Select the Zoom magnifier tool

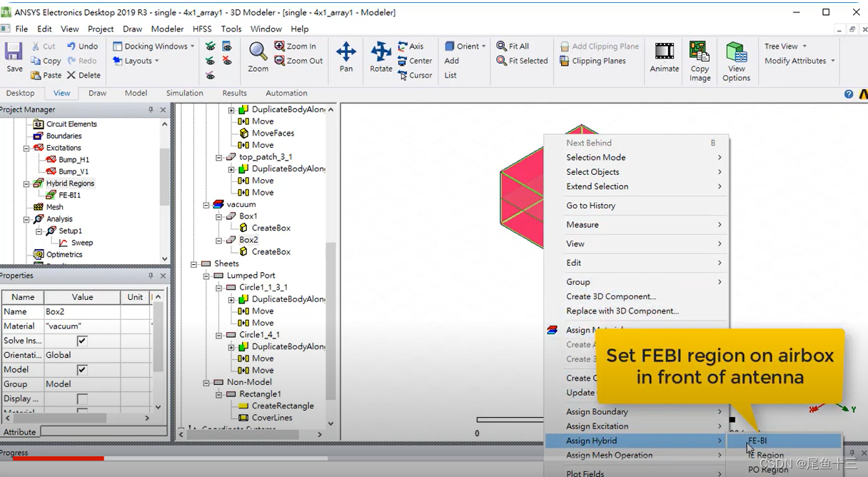click(258, 57)
